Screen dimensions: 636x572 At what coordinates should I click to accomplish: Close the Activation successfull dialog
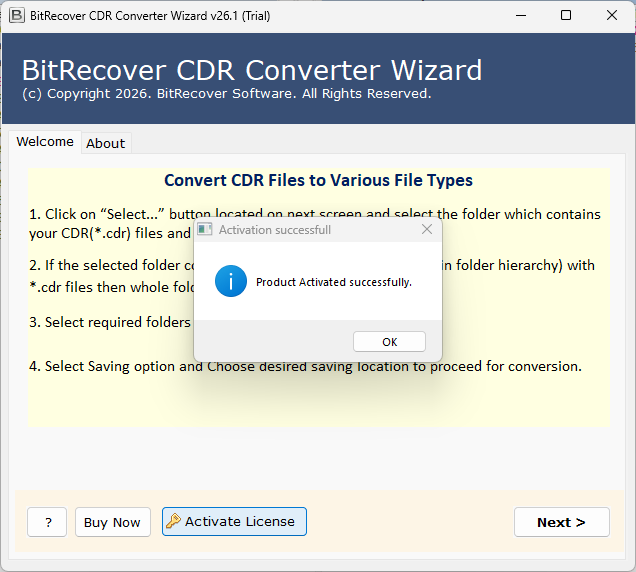click(x=427, y=230)
